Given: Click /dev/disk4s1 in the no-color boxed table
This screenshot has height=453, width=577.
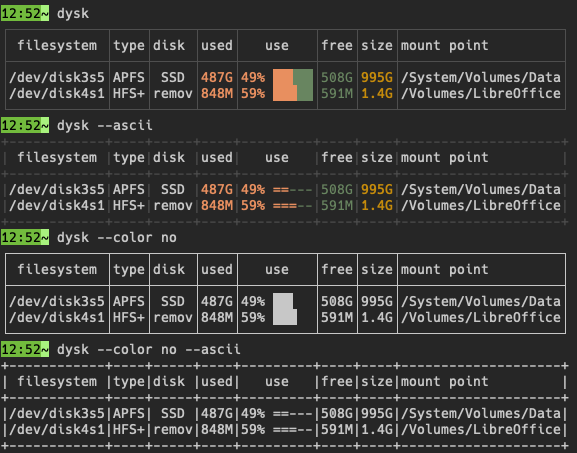Looking at the screenshot, I should point(57,317).
